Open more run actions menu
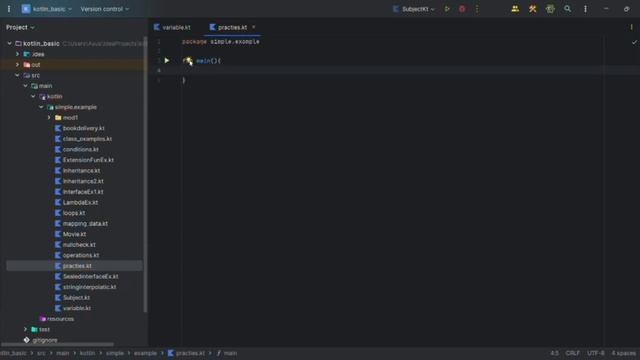 pyautogui.click(x=477, y=9)
